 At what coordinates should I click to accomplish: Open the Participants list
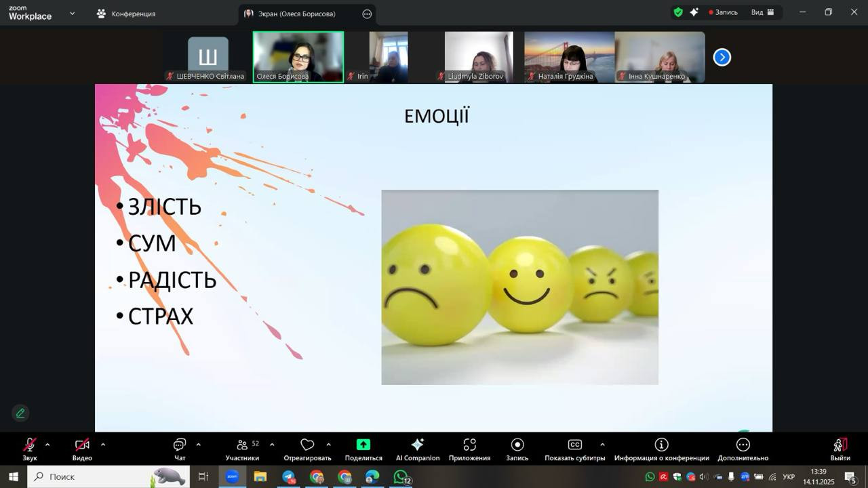(x=242, y=445)
